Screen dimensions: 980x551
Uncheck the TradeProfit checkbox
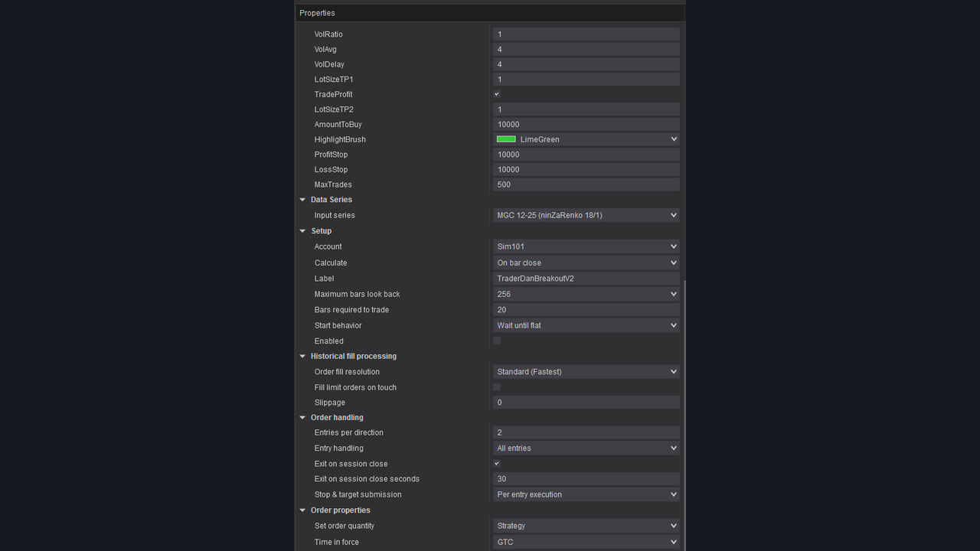[496, 93]
